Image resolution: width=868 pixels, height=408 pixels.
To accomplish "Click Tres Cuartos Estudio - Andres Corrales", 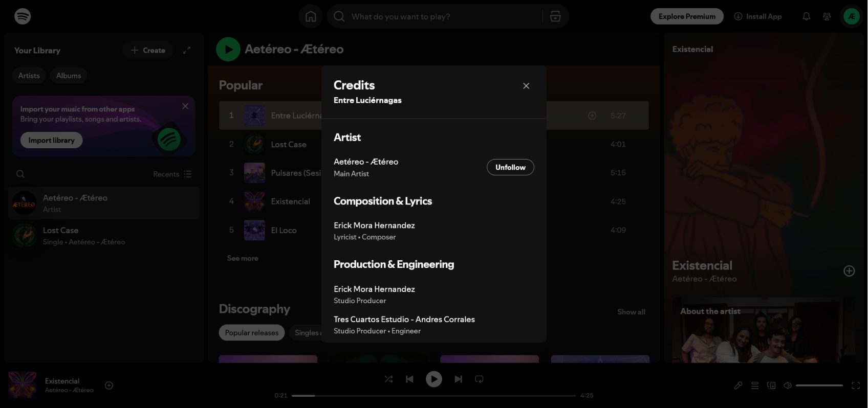I will pos(404,320).
